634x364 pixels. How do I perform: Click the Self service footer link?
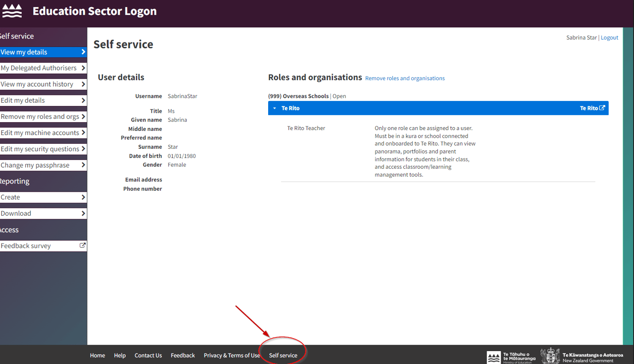point(283,355)
